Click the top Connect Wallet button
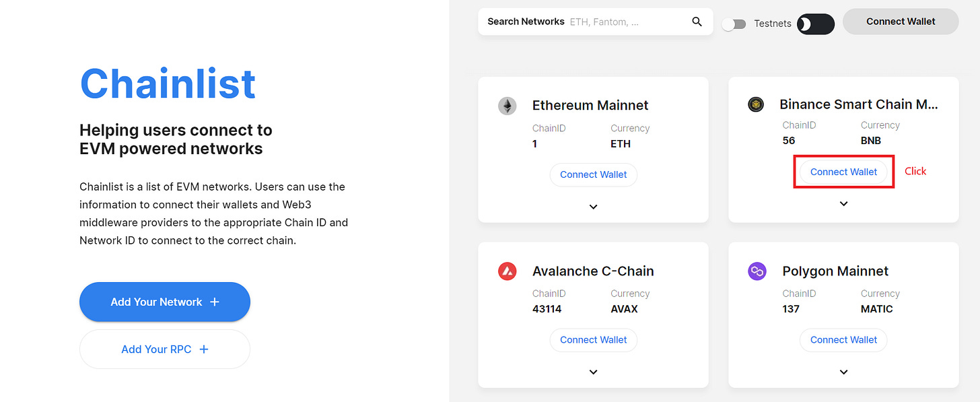The height and width of the screenshot is (402, 980). tap(901, 22)
